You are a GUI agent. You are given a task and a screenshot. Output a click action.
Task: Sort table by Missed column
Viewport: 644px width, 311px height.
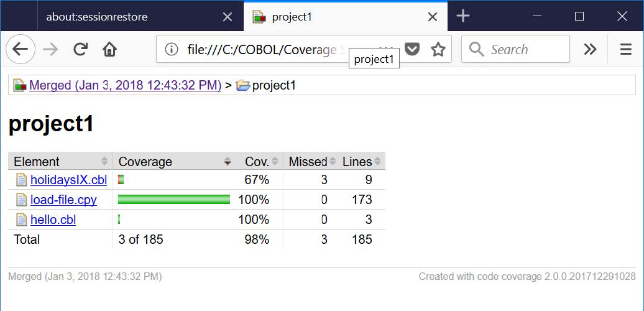(x=311, y=162)
